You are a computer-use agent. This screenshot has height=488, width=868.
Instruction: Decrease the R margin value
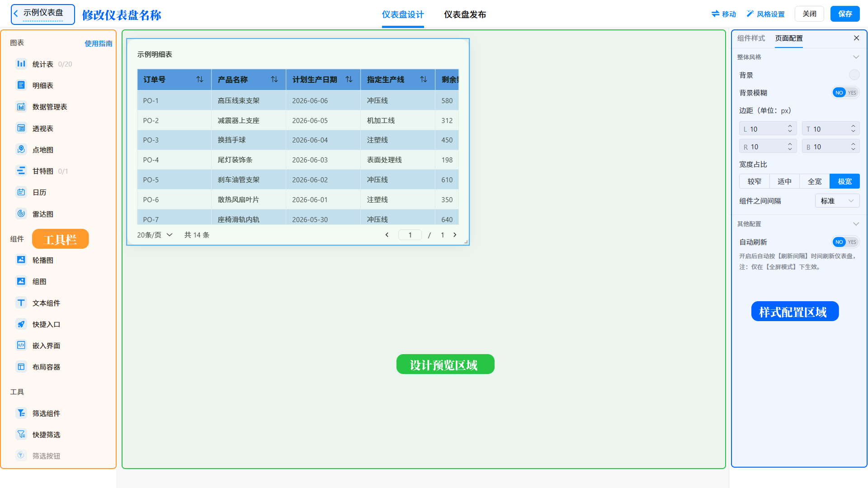click(x=790, y=149)
